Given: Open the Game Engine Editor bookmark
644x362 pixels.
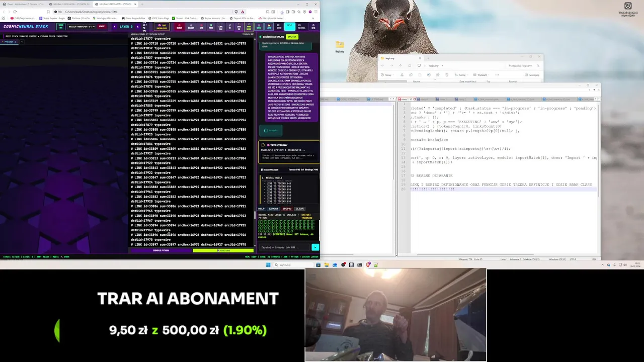Looking at the screenshot, I should (x=133, y=18).
